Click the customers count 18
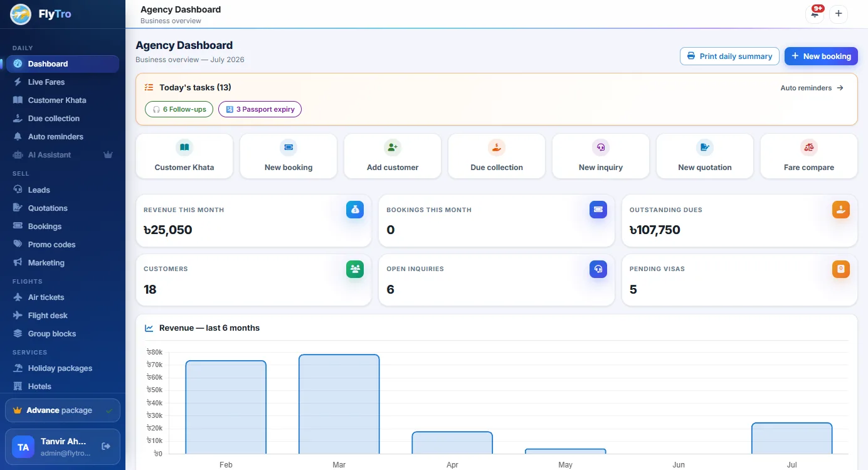868x470 pixels. tap(150, 290)
